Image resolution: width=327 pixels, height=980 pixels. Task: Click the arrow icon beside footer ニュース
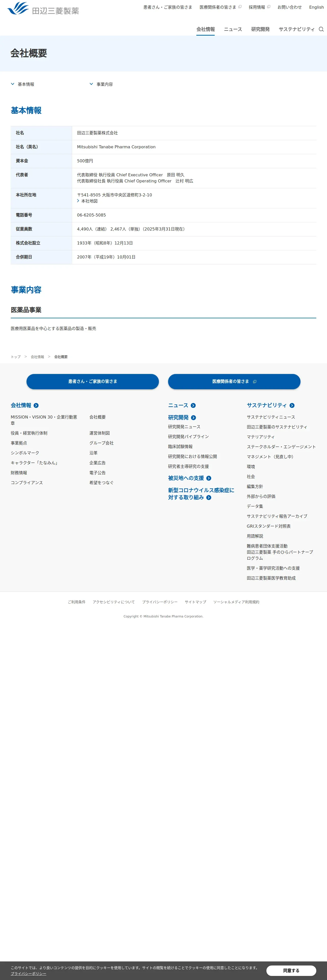point(193,406)
